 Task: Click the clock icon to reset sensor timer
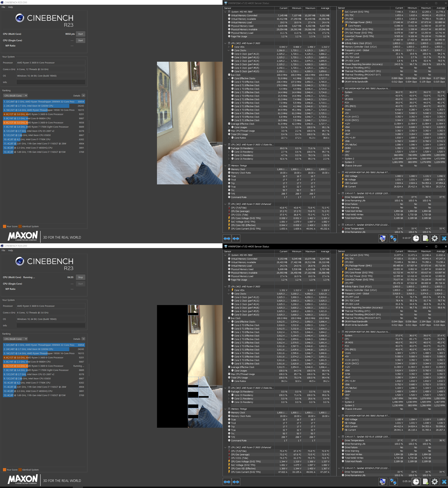tap(416, 238)
